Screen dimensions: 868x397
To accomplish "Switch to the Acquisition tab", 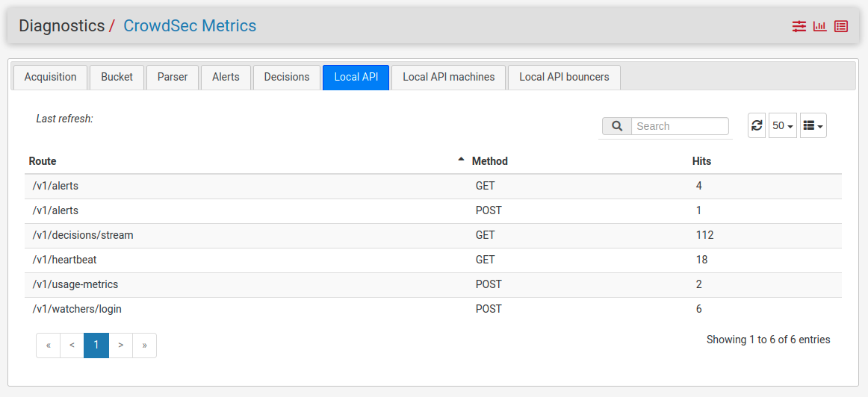I will 50,77.
